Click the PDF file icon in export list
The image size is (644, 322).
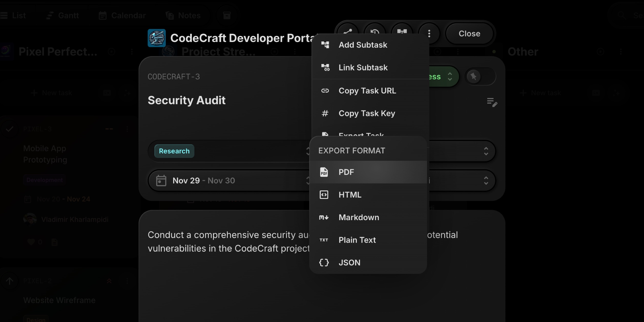pyautogui.click(x=324, y=172)
